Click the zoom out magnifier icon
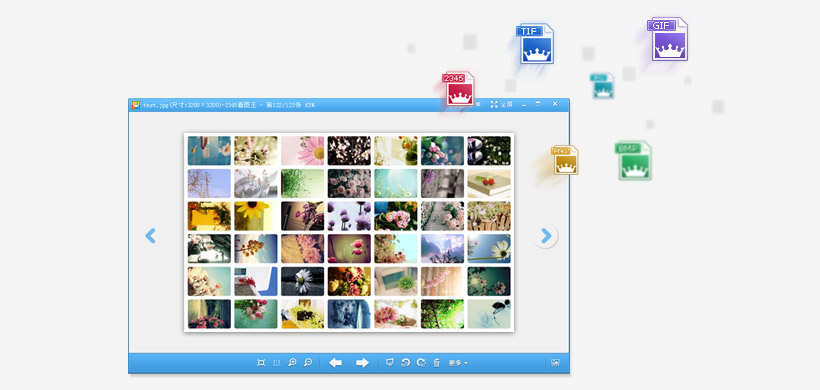 pos(309,362)
